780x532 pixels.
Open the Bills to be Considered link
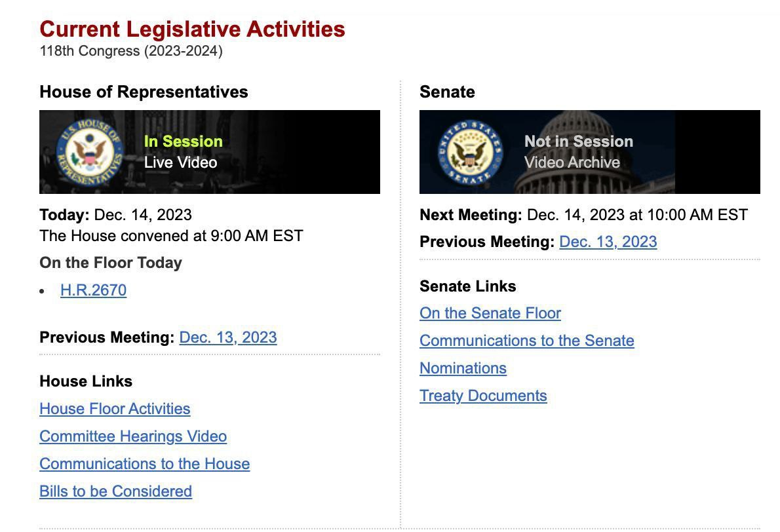[x=116, y=491]
